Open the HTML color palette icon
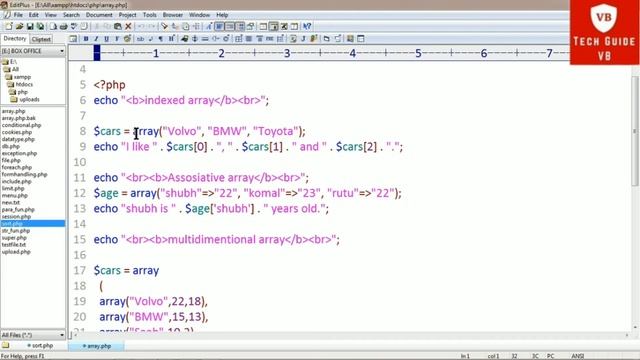The image size is (640, 360). pyautogui.click(x=127, y=39)
